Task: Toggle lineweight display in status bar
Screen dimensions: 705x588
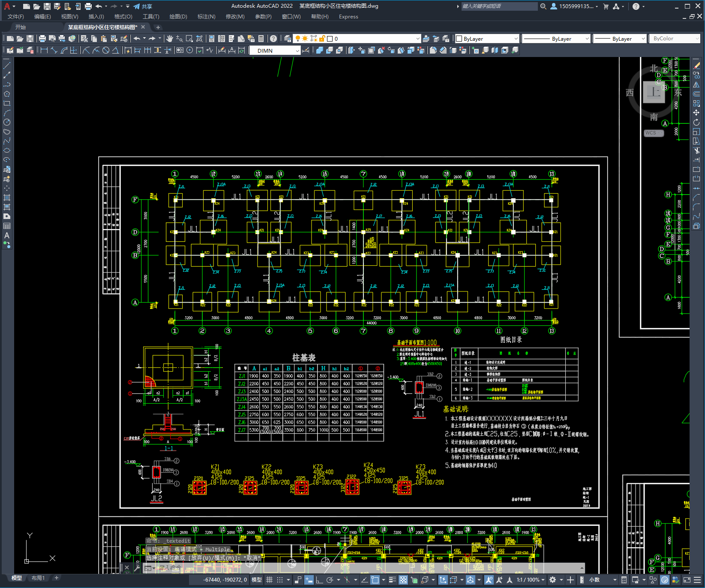Action: tap(392, 580)
